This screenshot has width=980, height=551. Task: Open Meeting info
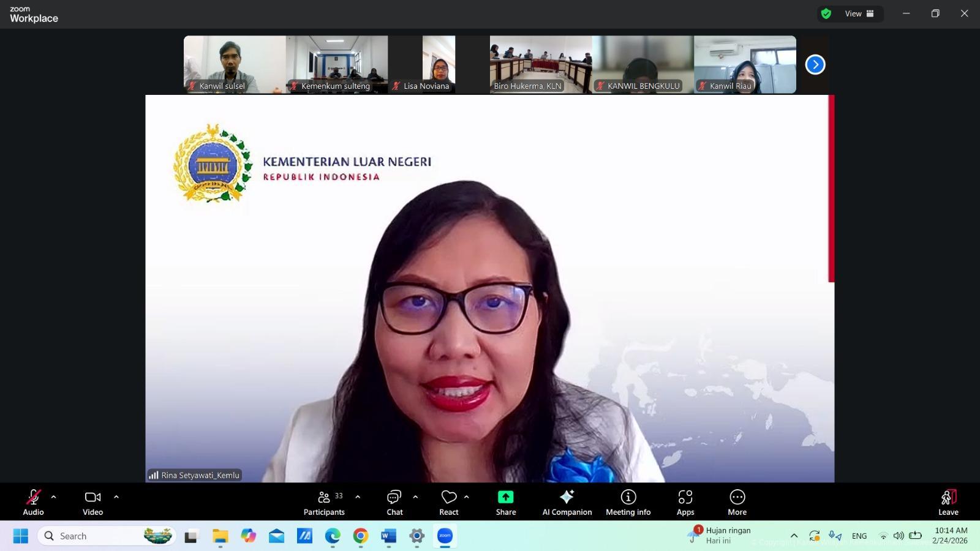(x=628, y=503)
